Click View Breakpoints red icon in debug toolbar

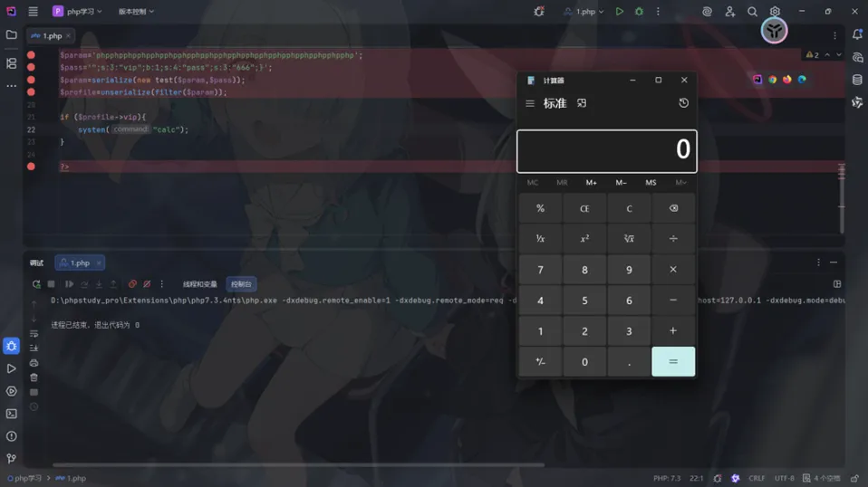(x=132, y=284)
